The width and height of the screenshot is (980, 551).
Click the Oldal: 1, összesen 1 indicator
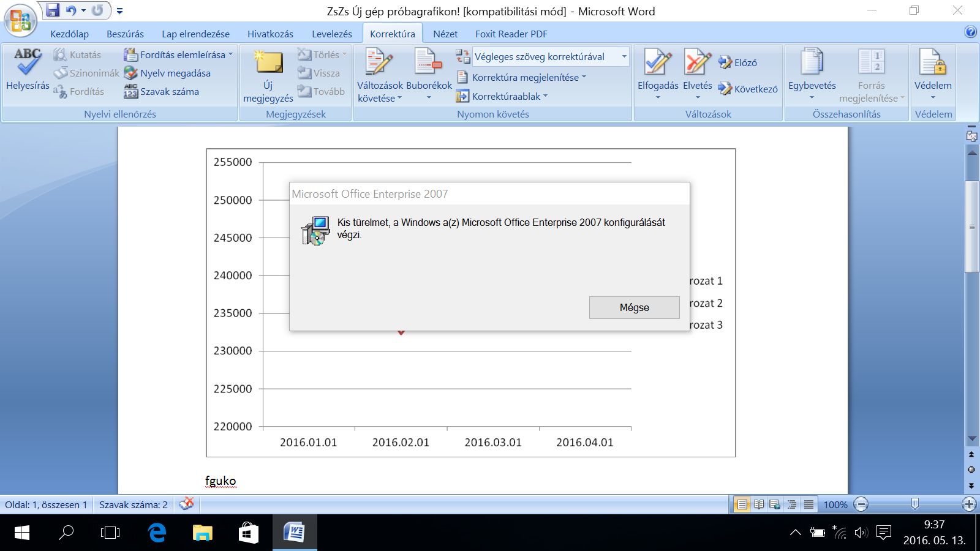coord(46,504)
